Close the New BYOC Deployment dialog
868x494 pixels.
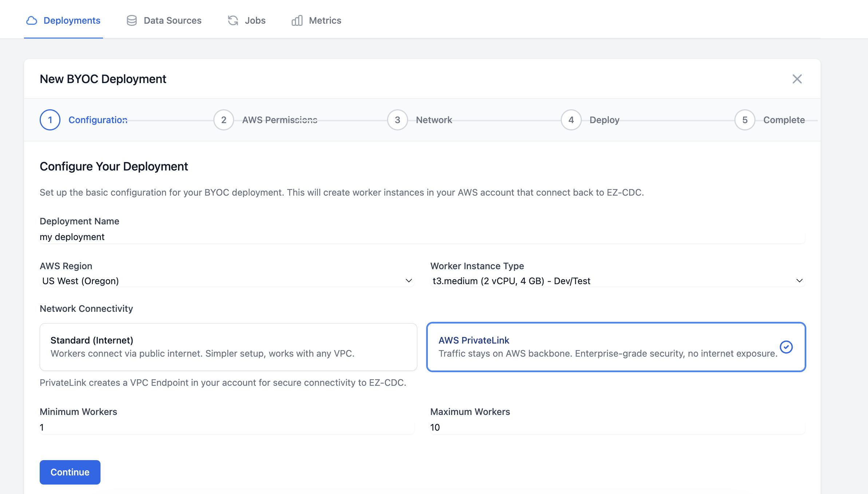point(797,79)
